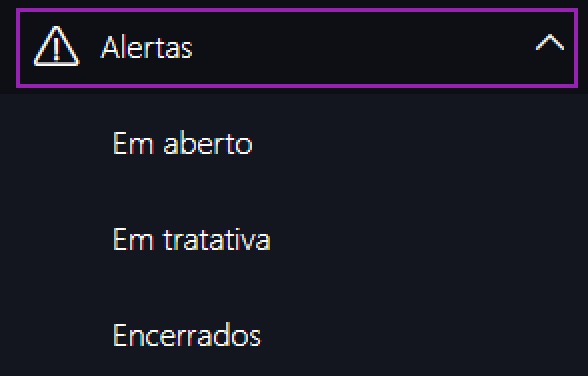Show alerts that are Em aberto
Image resolution: width=588 pixels, height=376 pixels.
pos(183,143)
